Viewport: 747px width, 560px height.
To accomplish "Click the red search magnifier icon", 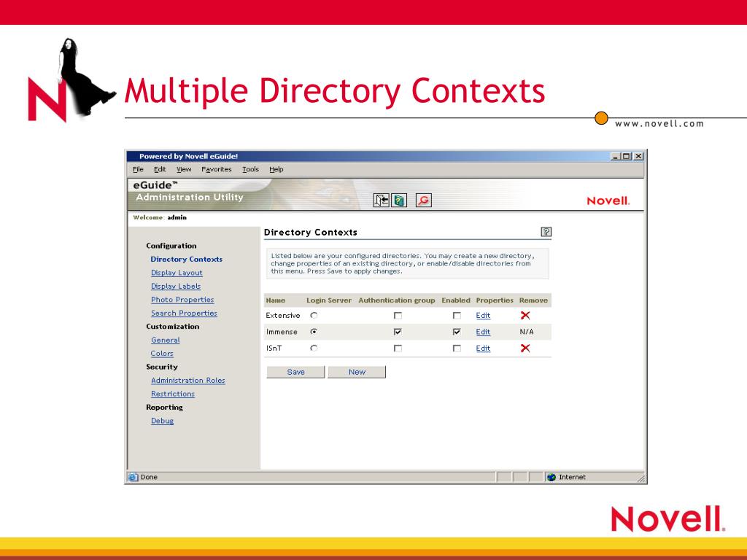I will click(424, 201).
